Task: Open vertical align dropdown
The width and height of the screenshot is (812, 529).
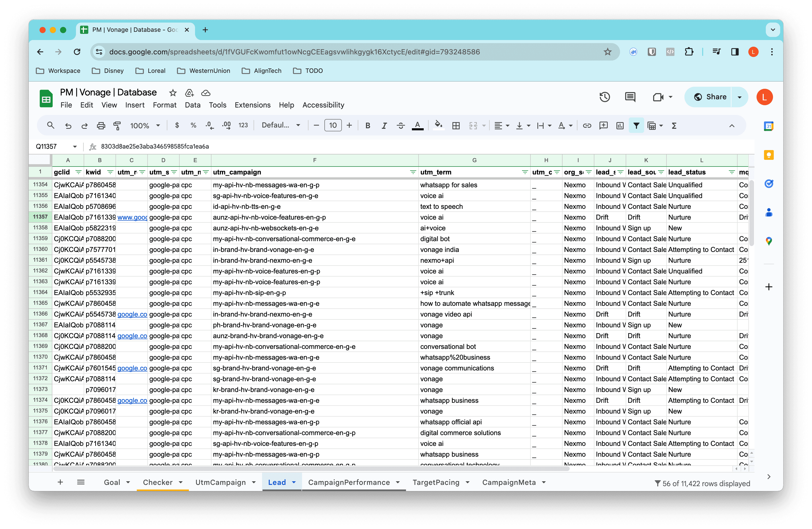Action: click(x=523, y=125)
